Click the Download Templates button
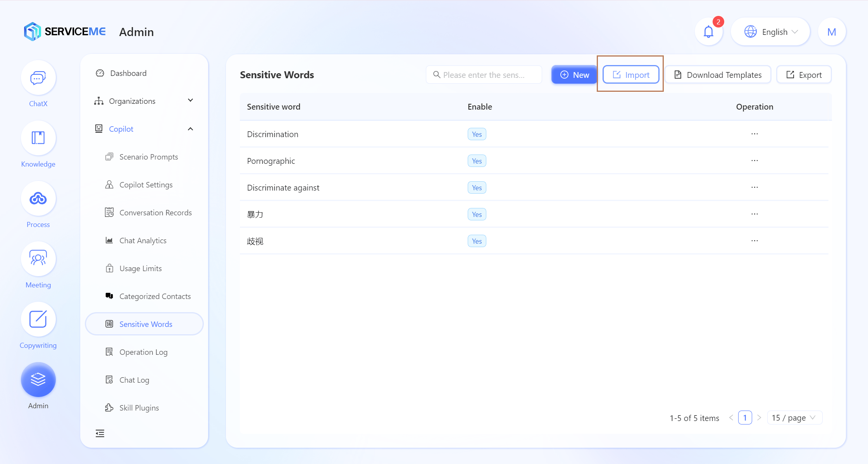Viewport: 868px width, 464px height. tap(718, 75)
